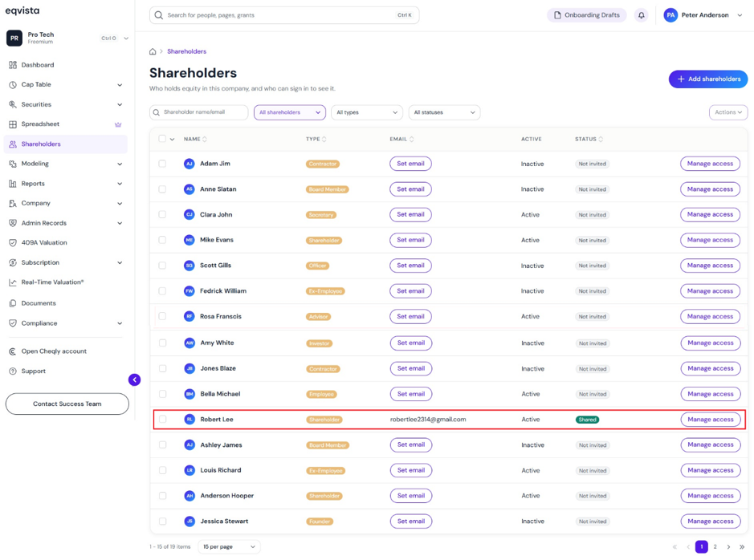Image resolution: width=754 pixels, height=560 pixels.
Task: Expand the Cap Table menu
Action: click(65, 84)
